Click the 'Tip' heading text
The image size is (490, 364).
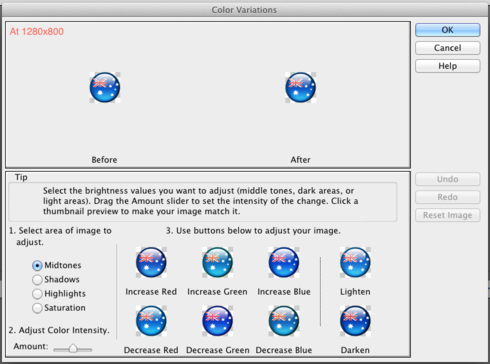point(21,177)
